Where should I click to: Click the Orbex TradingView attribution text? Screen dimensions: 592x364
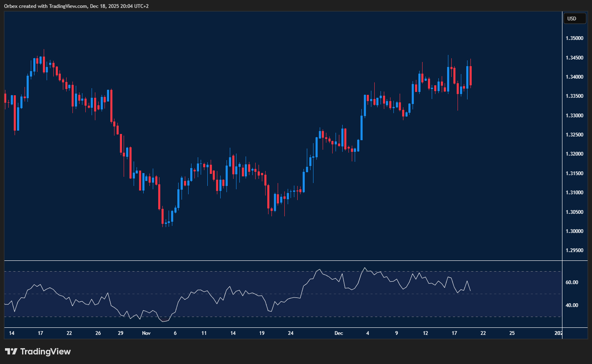pos(76,6)
